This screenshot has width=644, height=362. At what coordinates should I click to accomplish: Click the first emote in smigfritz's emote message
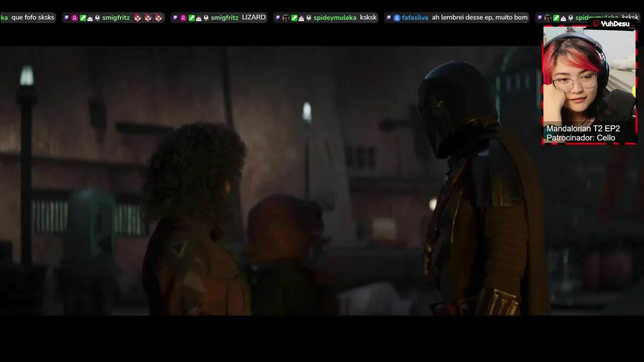(x=137, y=18)
